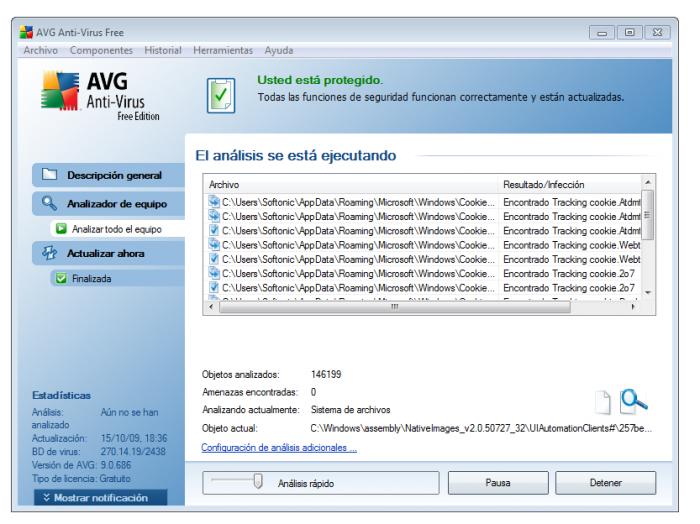
Task: Open the Ayuda menu
Action: [279, 50]
